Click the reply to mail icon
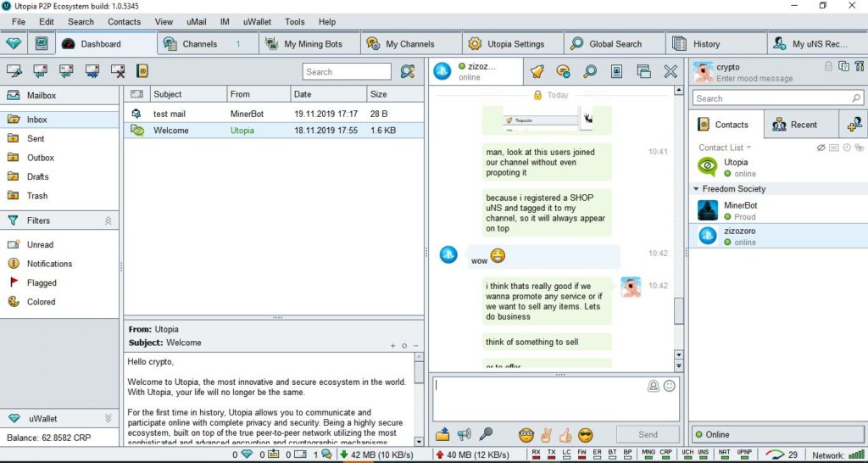This screenshot has height=463, width=868. (40, 71)
